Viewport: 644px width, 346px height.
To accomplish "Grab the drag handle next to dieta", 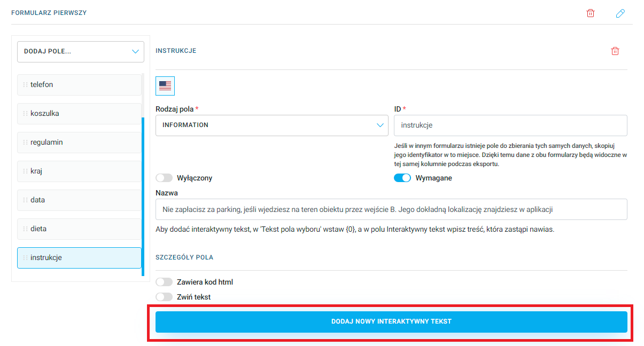I will click(25, 229).
